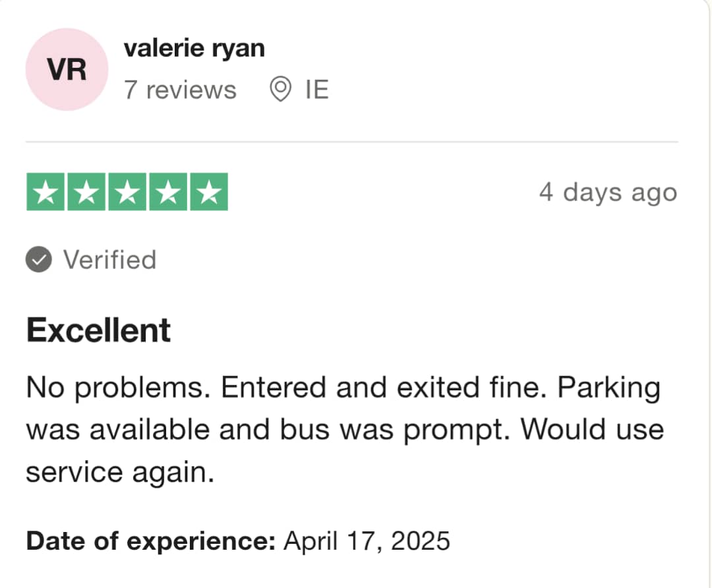Click the No problems opening sentence

[119, 388]
